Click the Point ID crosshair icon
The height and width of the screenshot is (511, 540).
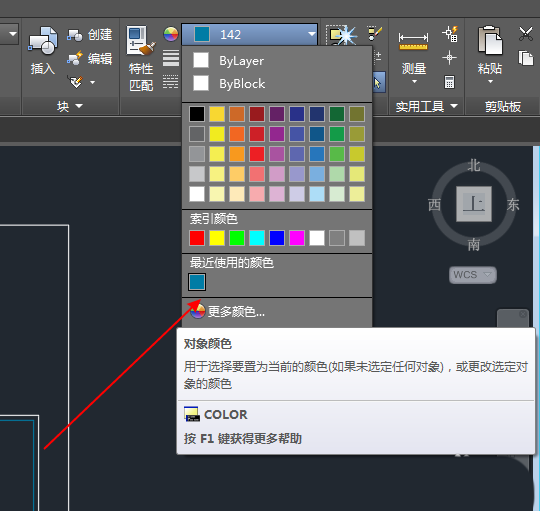[449, 58]
